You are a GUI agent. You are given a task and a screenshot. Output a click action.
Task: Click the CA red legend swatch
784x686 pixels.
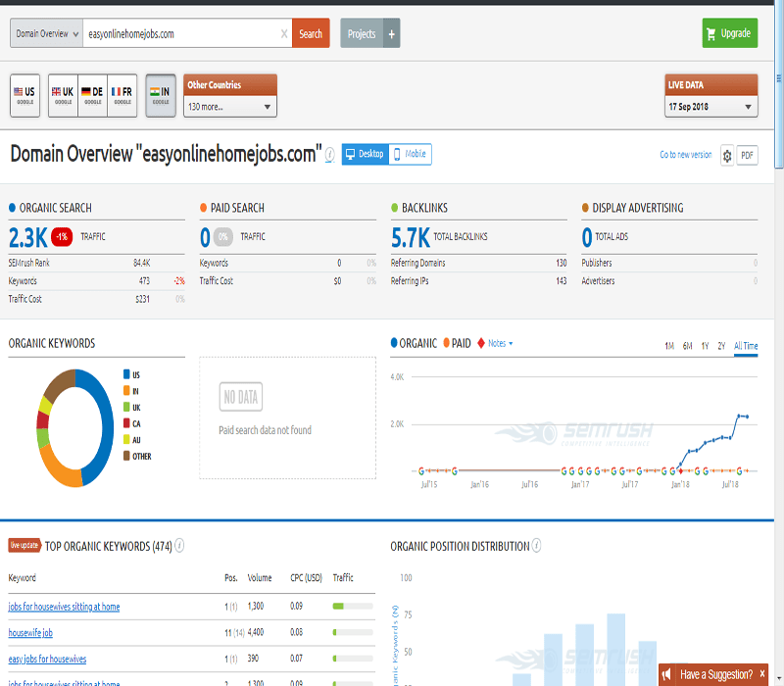coord(126,423)
